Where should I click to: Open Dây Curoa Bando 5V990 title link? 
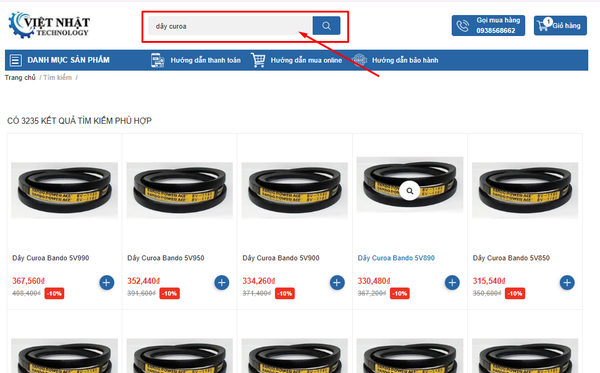click(x=51, y=258)
